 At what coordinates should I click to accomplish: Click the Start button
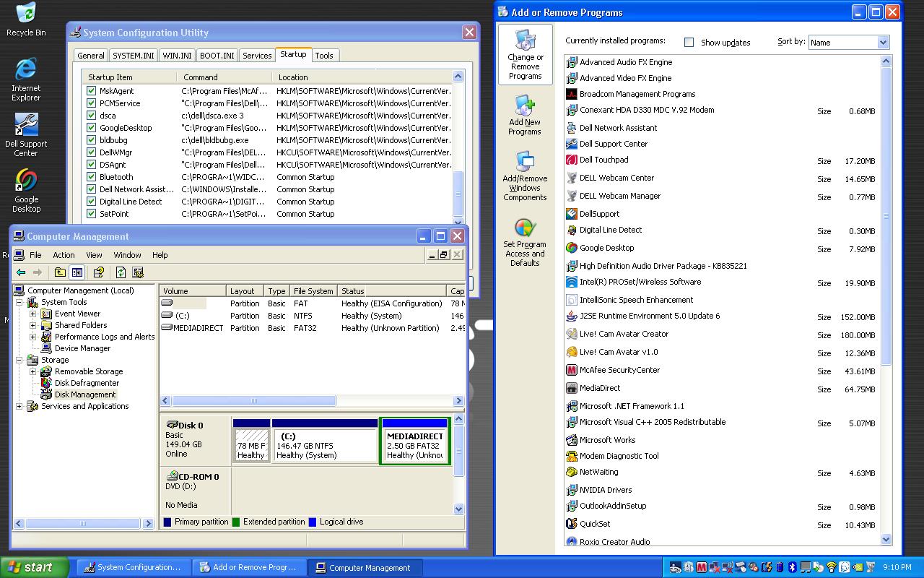click(x=34, y=567)
